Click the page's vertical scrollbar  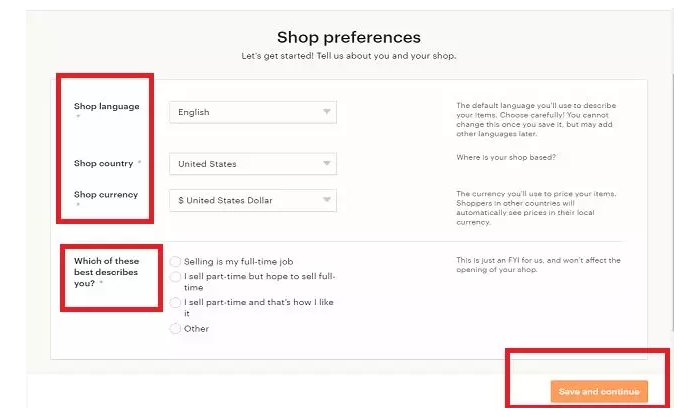(x=672, y=202)
